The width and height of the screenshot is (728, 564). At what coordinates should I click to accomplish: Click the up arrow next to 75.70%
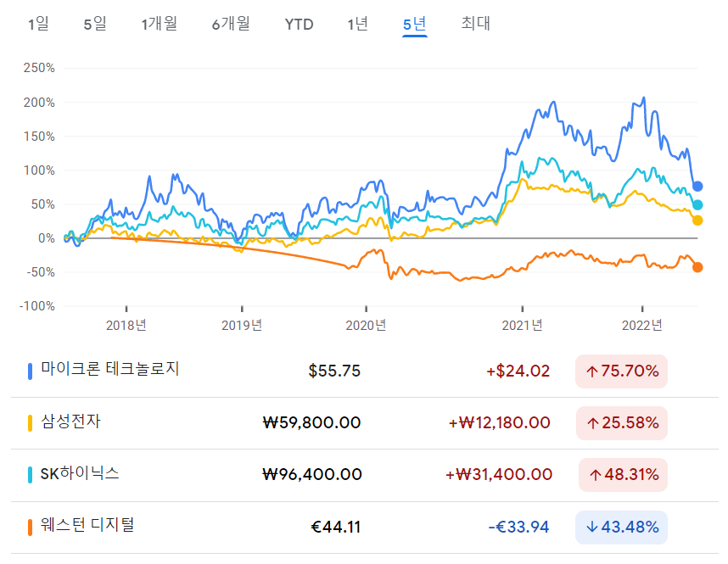click(592, 371)
